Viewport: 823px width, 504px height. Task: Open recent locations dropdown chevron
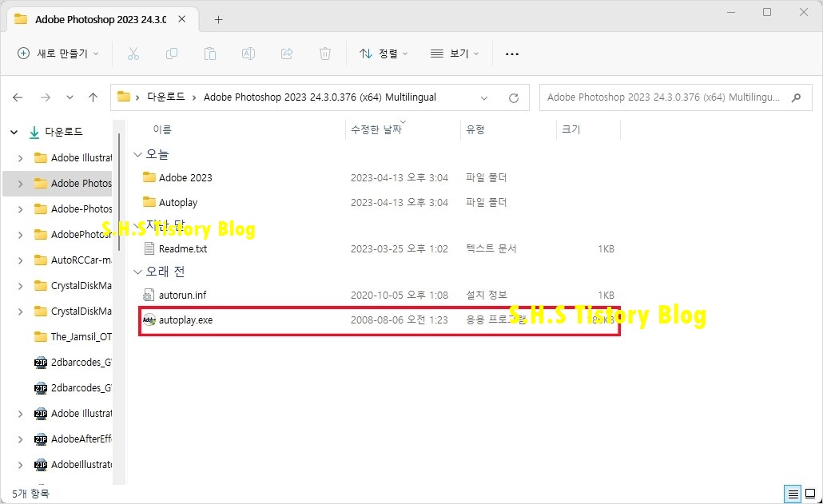(70, 97)
